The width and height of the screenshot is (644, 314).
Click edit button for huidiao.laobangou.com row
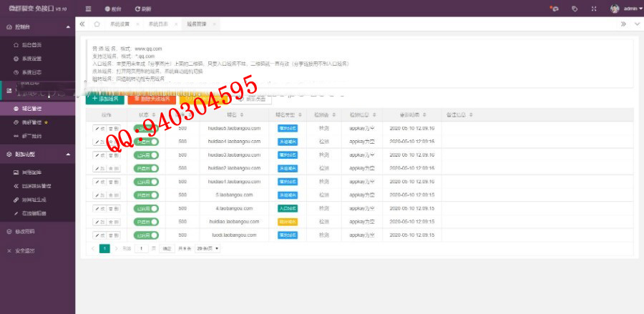click(x=99, y=221)
